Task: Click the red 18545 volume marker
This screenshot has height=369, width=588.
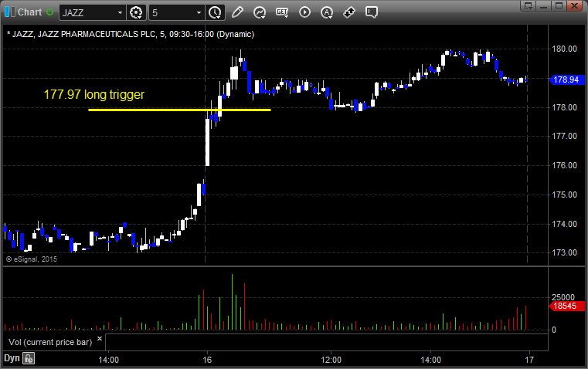Action: point(566,306)
